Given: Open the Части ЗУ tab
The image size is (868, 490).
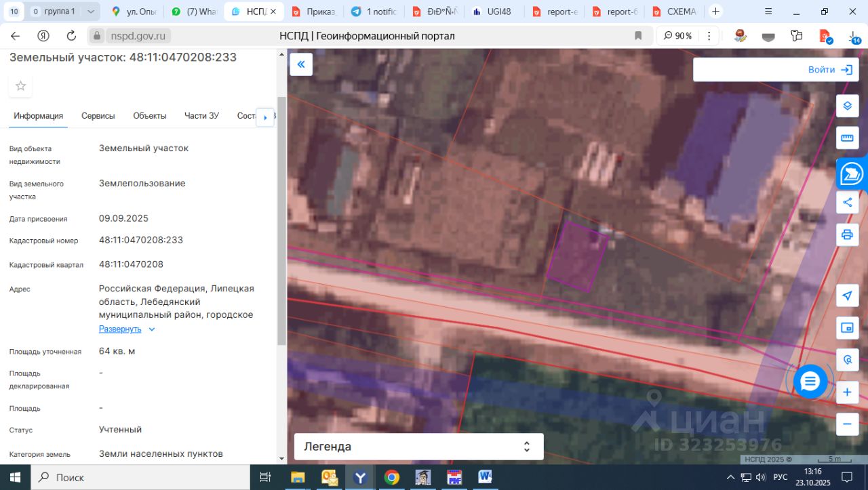Looking at the screenshot, I should (201, 116).
